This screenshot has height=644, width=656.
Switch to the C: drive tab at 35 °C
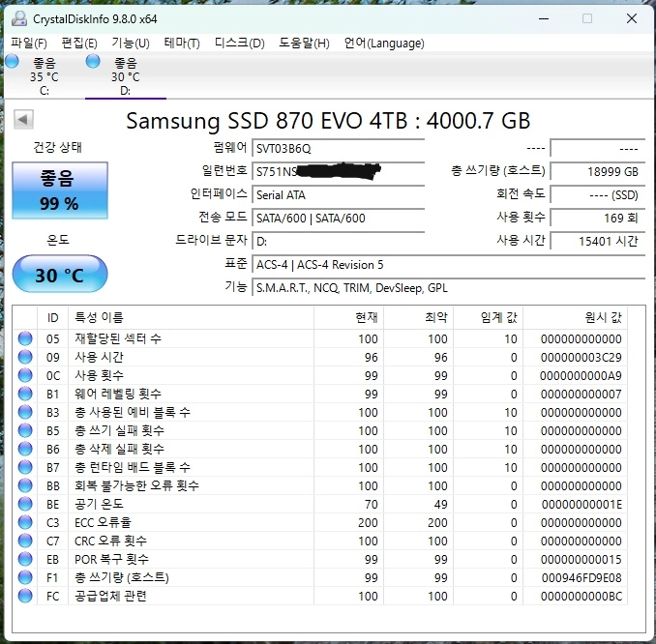pyautogui.click(x=44, y=76)
